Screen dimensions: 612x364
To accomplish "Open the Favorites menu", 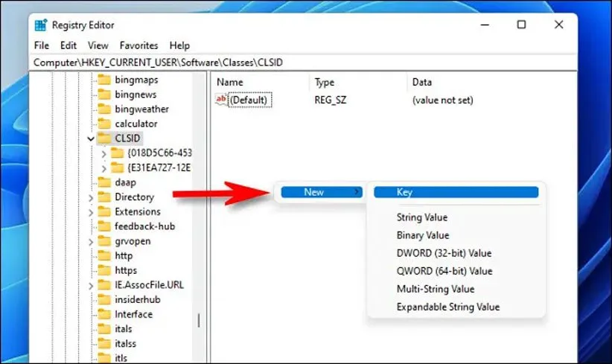I will pos(138,45).
